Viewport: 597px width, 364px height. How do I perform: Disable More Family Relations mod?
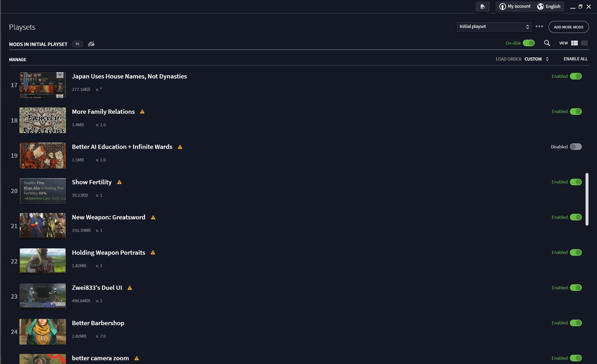click(x=576, y=111)
